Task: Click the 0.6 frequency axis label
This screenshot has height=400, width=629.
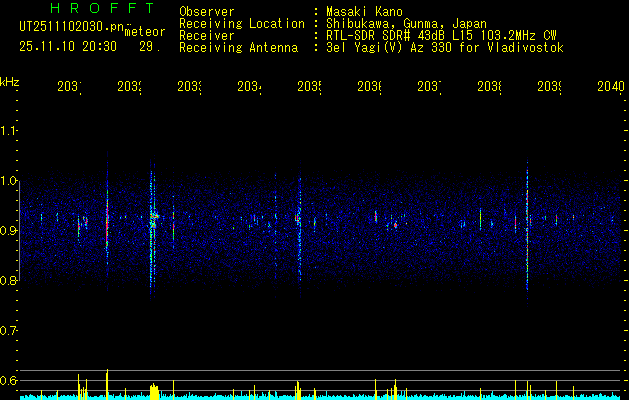Action: click(8, 380)
